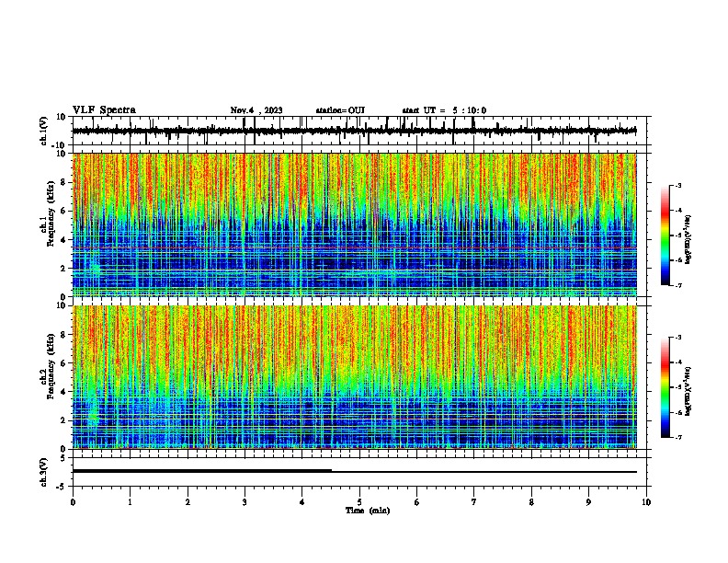This screenshot has height=563, width=728.
Task: Click the "start UT = 5 :10: 0" text
Action: pyautogui.click(x=444, y=110)
